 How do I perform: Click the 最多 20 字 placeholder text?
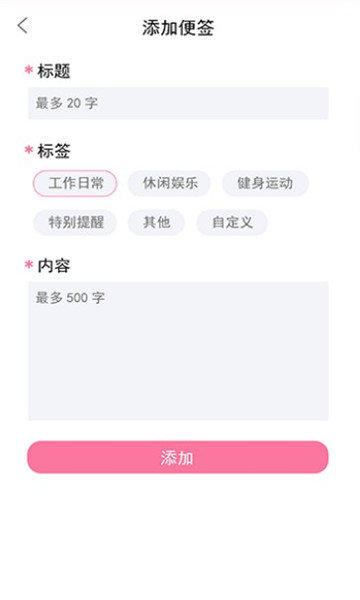pos(67,103)
